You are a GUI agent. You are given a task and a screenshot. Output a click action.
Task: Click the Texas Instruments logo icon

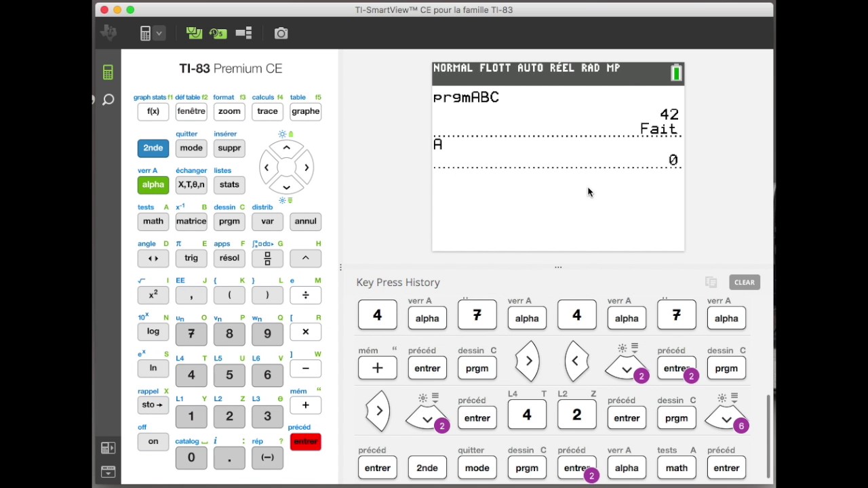point(108,33)
